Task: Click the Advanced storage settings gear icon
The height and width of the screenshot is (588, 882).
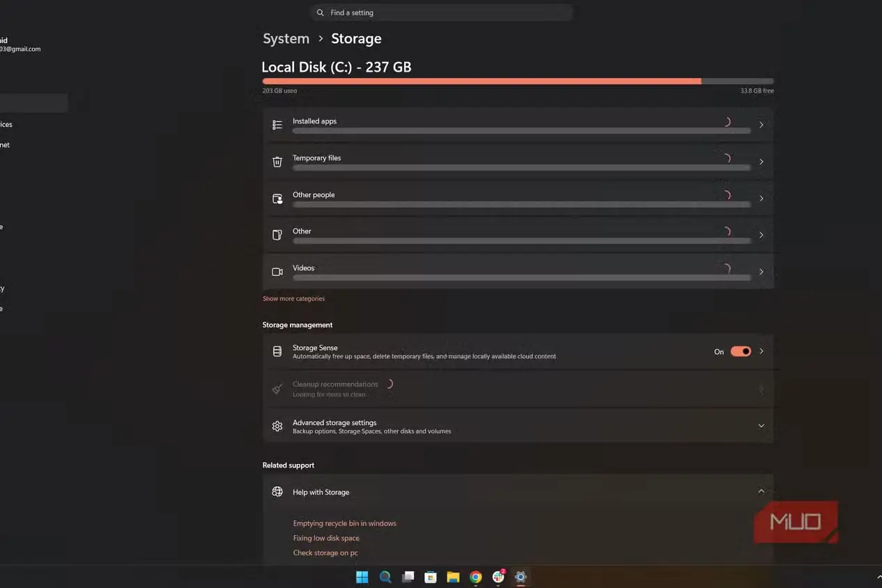Action: click(277, 426)
